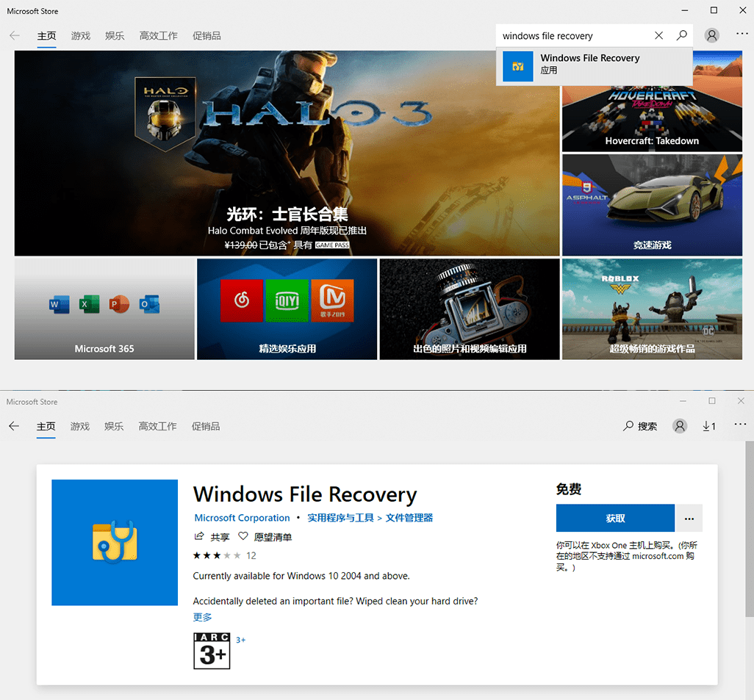This screenshot has width=754, height=700.
Task: Click the blue 获取 button
Action: (x=615, y=519)
